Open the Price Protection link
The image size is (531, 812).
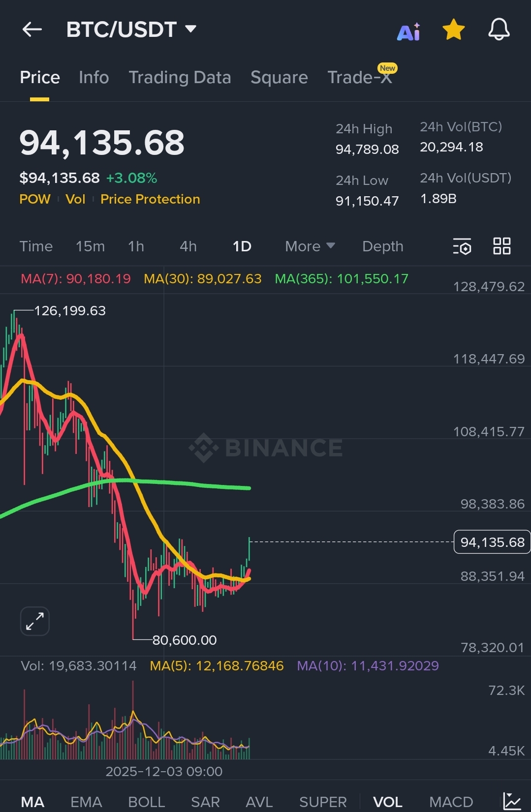(x=150, y=199)
